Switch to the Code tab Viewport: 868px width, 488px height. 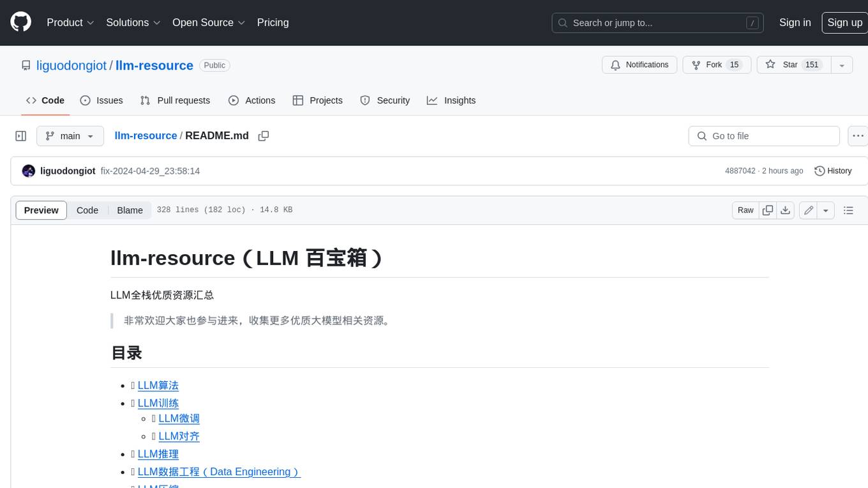click(45, 100)
